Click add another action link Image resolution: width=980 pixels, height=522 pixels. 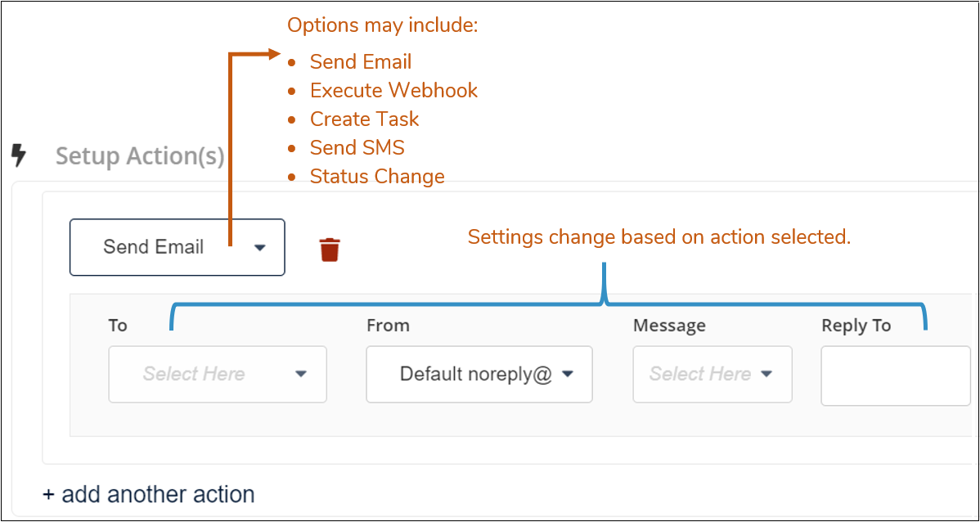click(148, 494)
